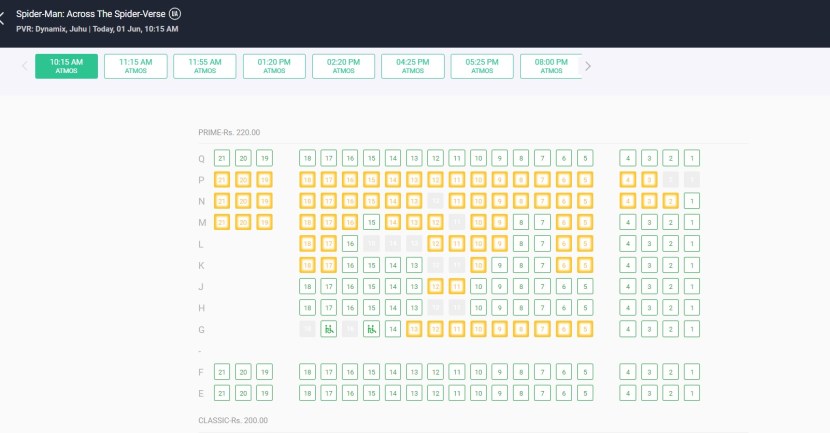Choose the 04:25 PM ATMOS showtime
Image resolution: width=830 pixels, height=433 pixels.
[x=412, y=66]
